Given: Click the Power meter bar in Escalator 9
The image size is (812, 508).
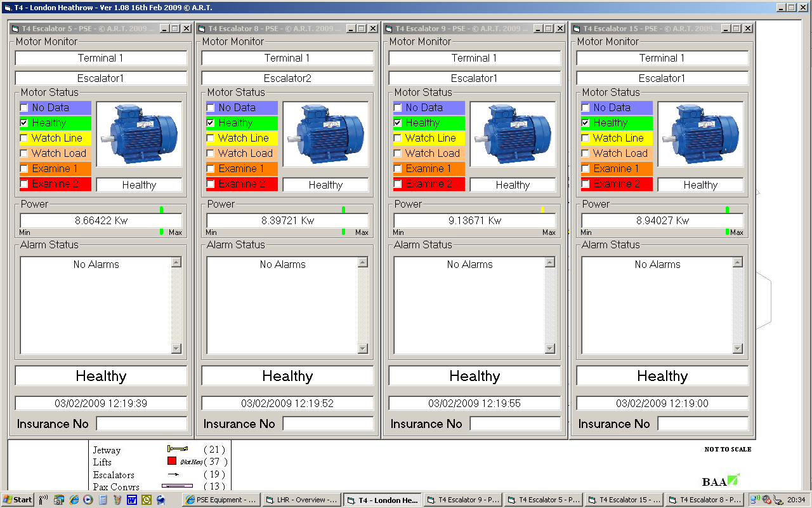Looking at the screenshot, I should tap(475, 220).
